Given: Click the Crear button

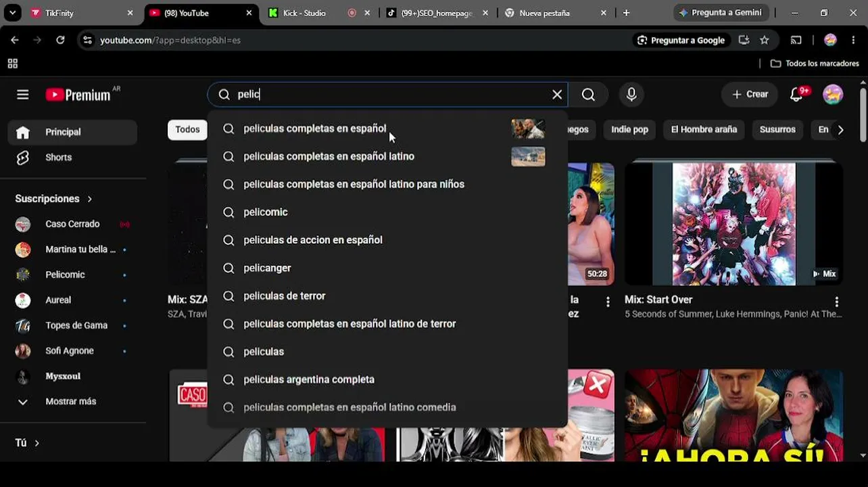Looking at the screenshot, I should point(750,95).
